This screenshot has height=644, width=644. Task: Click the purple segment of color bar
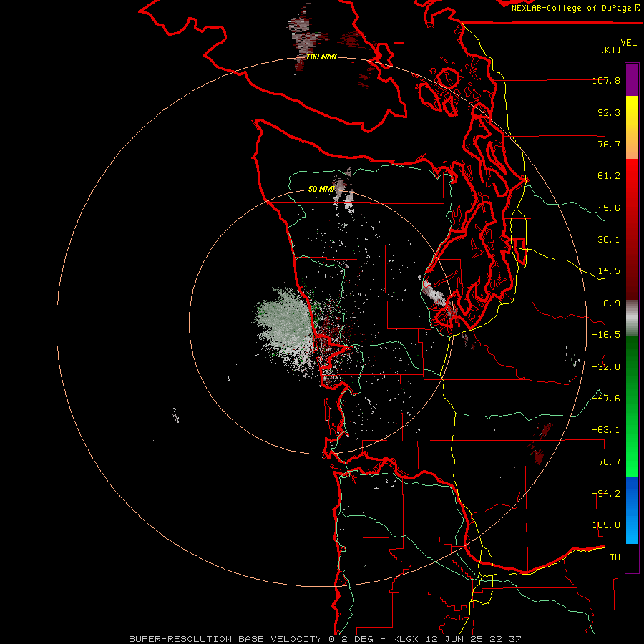[632, 79]
